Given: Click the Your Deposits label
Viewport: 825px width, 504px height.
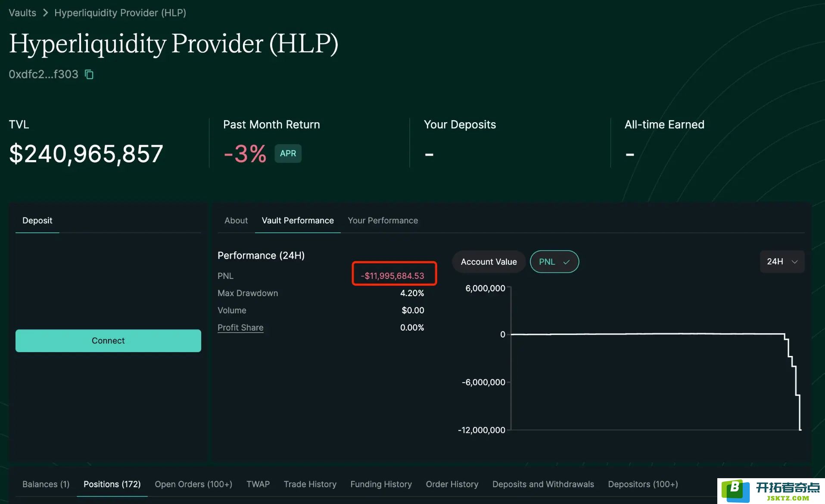Looking at the screenshot, I should point(460,124).
